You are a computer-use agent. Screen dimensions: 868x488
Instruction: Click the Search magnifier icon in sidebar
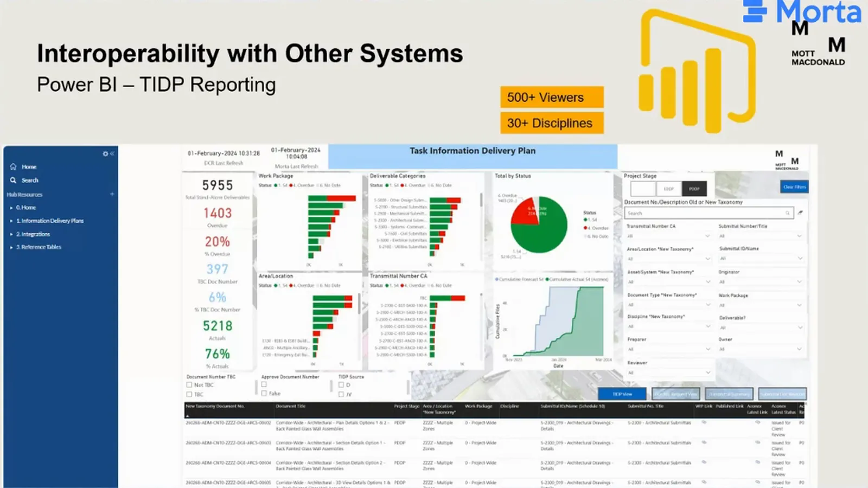(x=14, y=180)
